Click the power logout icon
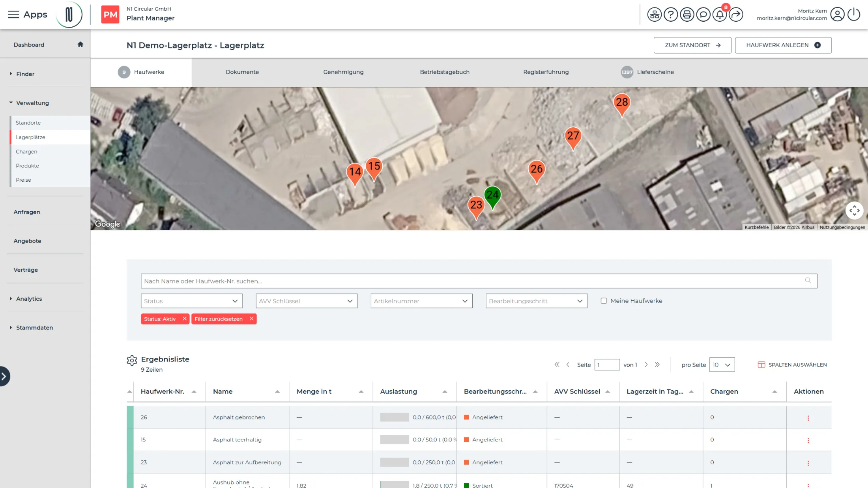The width and height of the screenshot is (868, 488). [x=854, y=15]
